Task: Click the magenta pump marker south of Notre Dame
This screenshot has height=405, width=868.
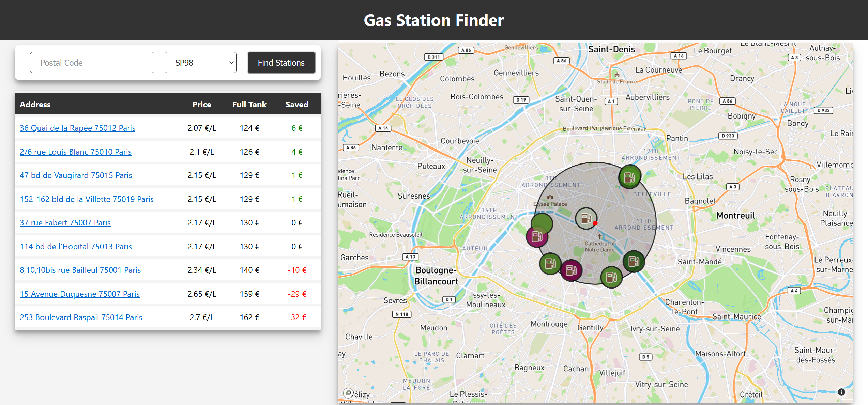Action: click(571, 270)
